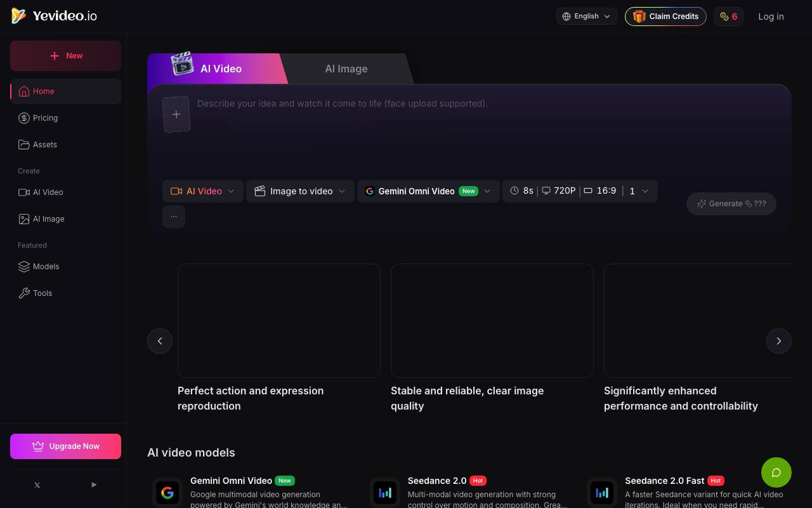812x508 pixels.
Task: Open Models under Featured
Action: [x=66, y=267]
